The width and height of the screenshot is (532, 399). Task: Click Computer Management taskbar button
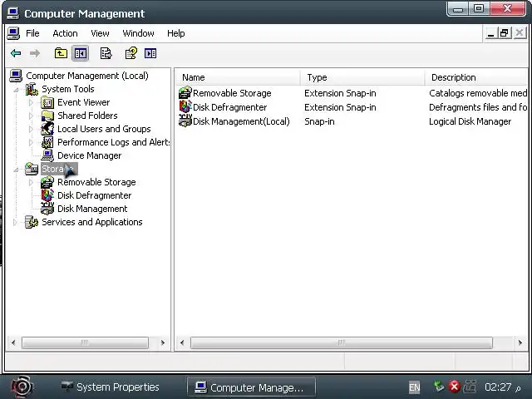pos(251,387)
